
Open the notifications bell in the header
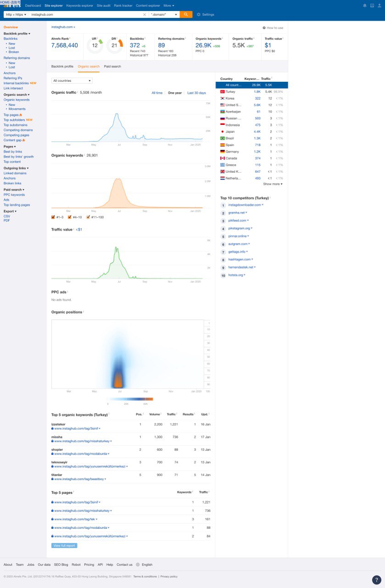pyautogui.click(x=365, y=6)
